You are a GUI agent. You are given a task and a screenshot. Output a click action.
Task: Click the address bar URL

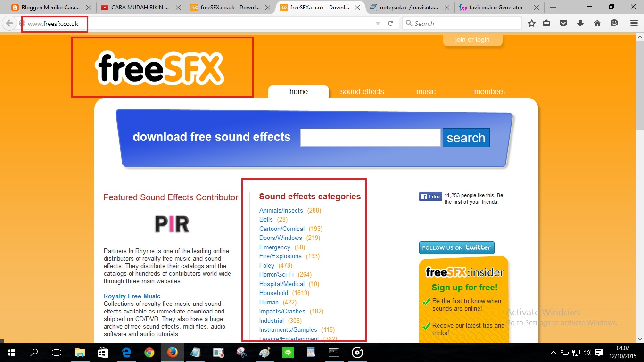[53, 23]
